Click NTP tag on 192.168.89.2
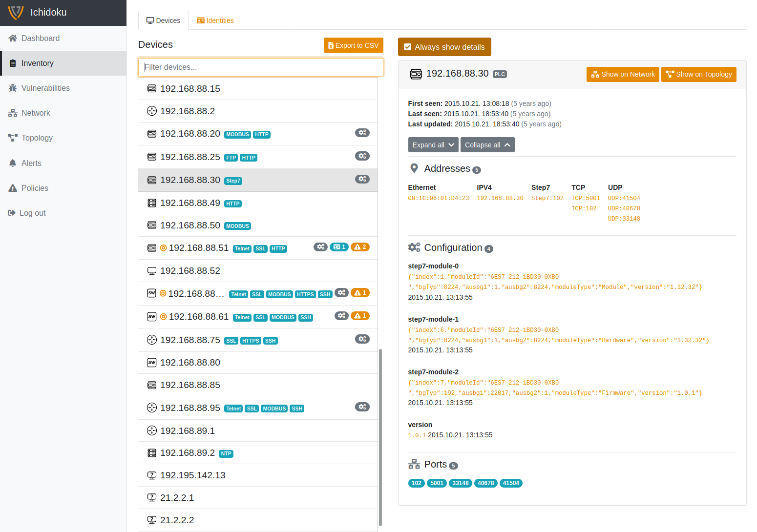 [x=226, y=454]
